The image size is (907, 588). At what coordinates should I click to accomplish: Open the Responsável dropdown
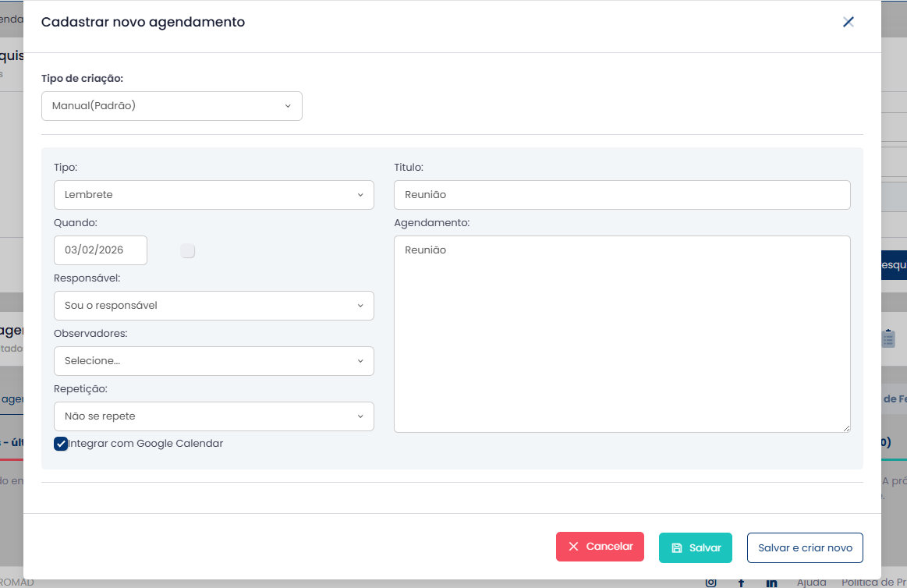coord(214,306)
